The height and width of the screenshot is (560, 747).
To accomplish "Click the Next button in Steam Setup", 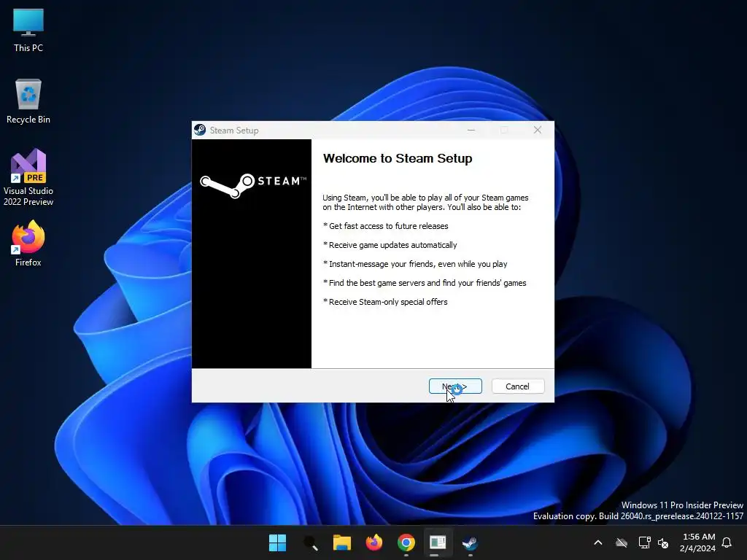I will 455,386.
